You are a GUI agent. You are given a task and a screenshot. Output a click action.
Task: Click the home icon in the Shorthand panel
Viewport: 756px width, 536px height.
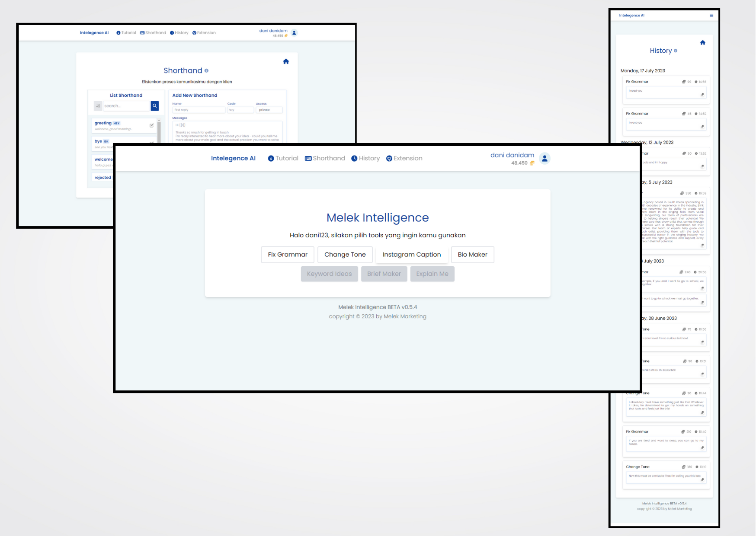(286, 61)
